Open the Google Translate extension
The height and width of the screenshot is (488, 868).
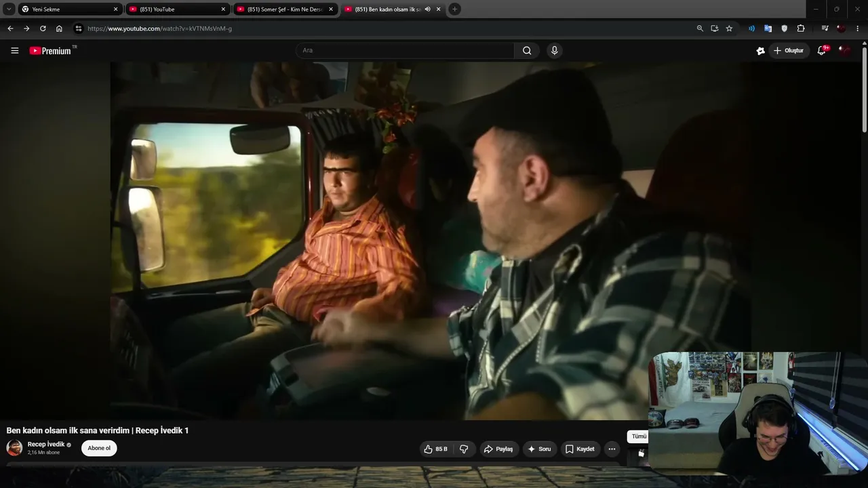coord(768,28)
